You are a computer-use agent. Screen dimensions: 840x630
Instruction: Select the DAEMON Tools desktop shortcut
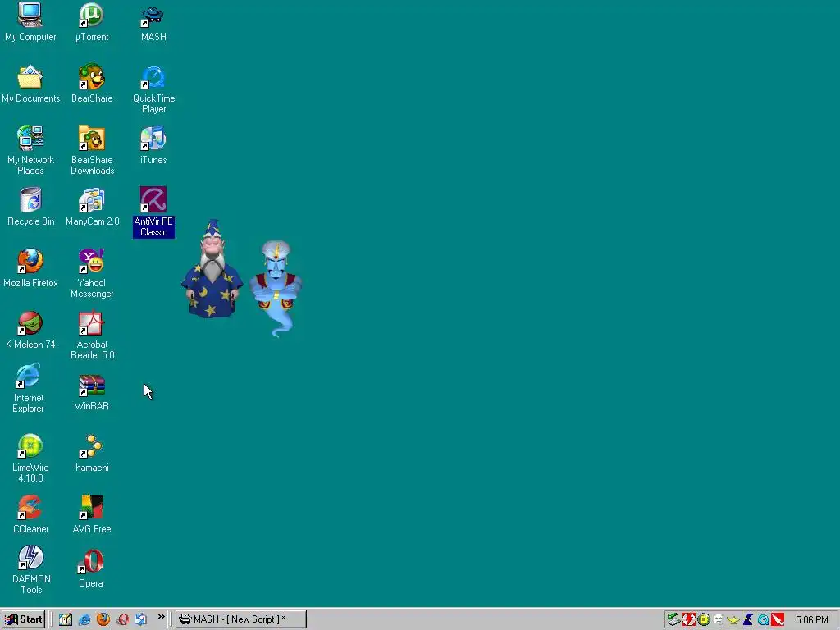point(31,570)
